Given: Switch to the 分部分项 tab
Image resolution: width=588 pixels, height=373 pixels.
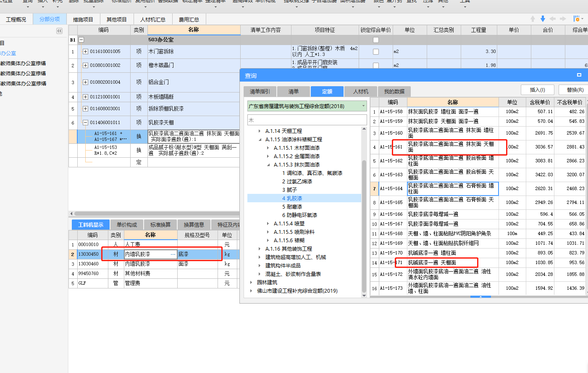Looking at the screenshot, I should (50, 19).
